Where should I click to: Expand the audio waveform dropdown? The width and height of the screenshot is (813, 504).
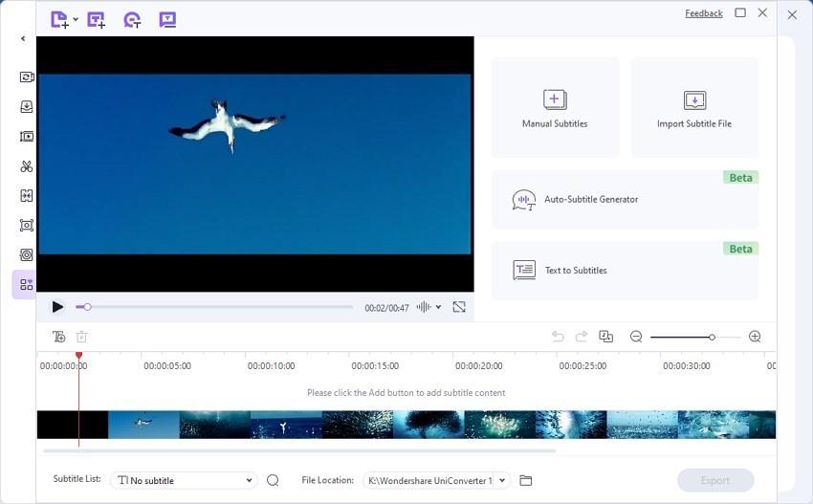tap(439, 307)
